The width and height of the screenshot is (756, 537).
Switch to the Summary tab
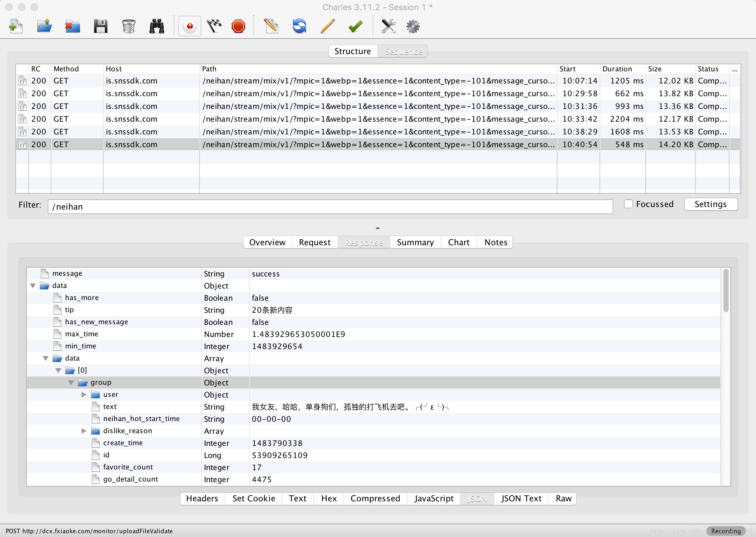click(x=416, y=242)
